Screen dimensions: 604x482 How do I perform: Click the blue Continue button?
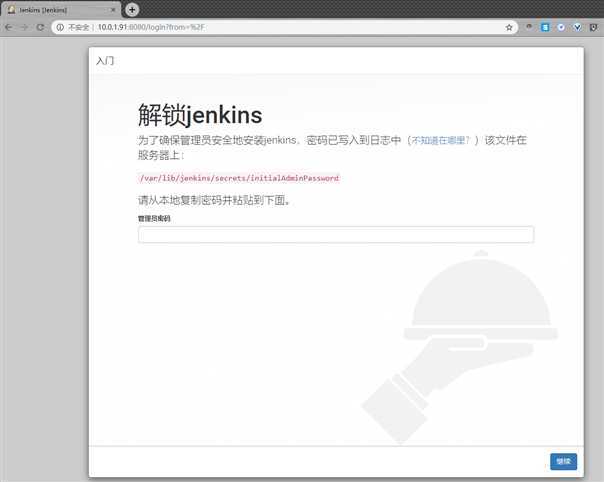(564, 461)
